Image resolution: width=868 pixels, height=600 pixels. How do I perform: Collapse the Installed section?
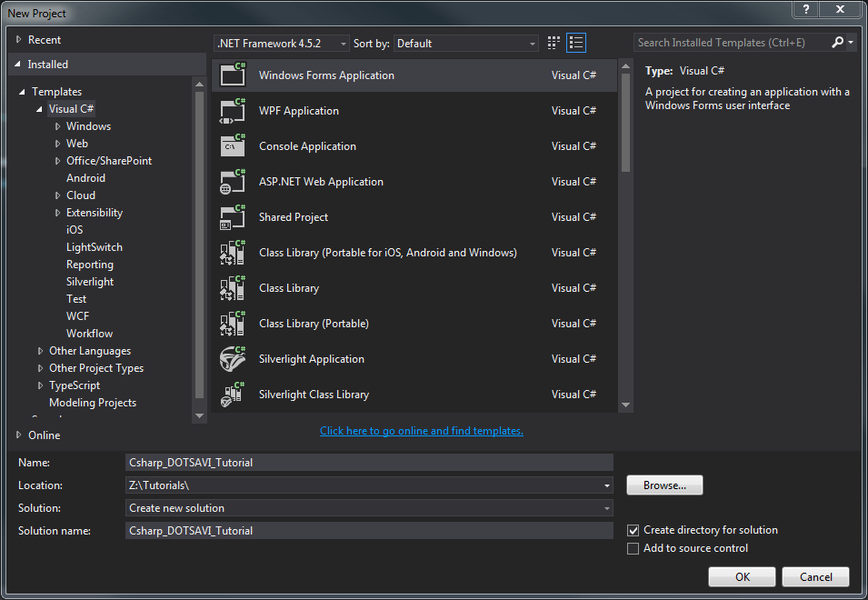[x=17, y=65]
